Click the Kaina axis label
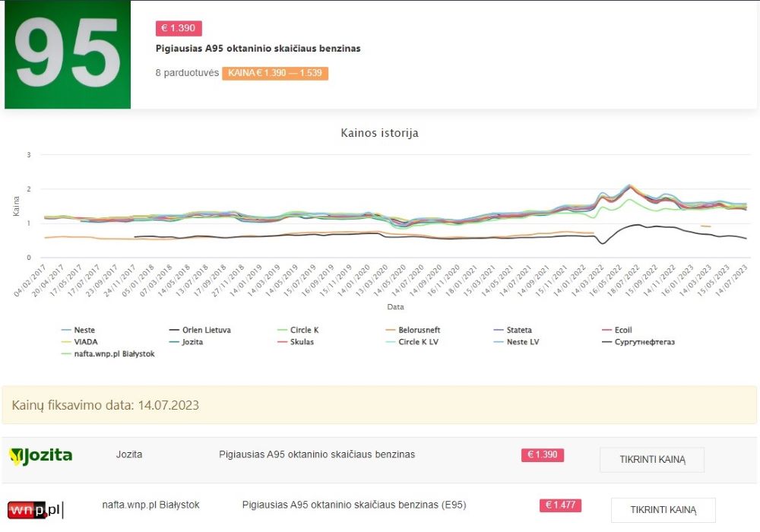Image resolution: width=760 pixels, height=532 pixels. 16,206
